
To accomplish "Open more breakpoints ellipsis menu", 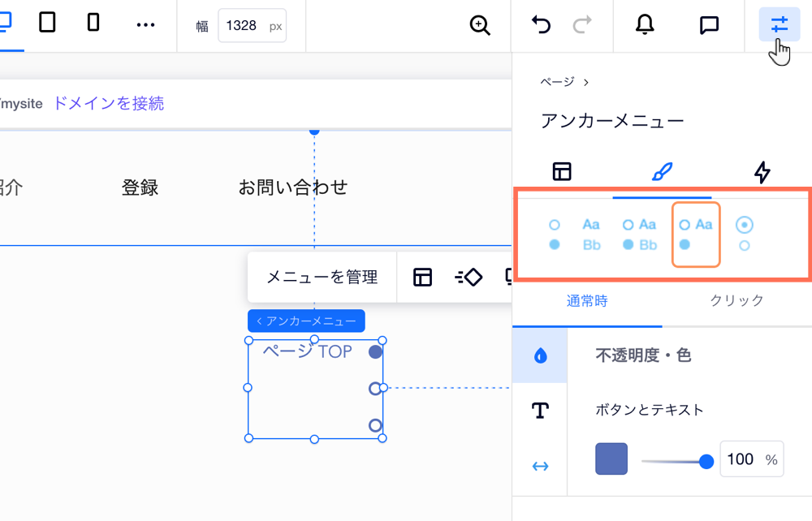I will [x=145, y=25].
